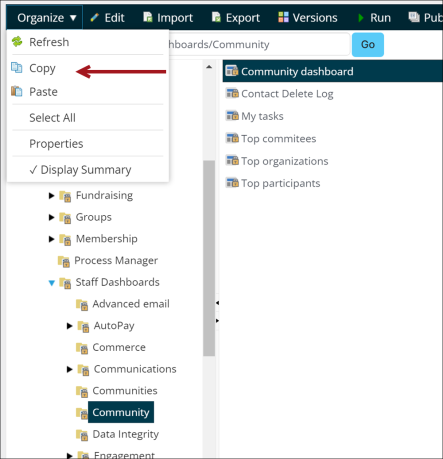Click the Edit pencil icon in toolbar
The height and width of the screenshot is (459, 443).
tap(95, 17)
